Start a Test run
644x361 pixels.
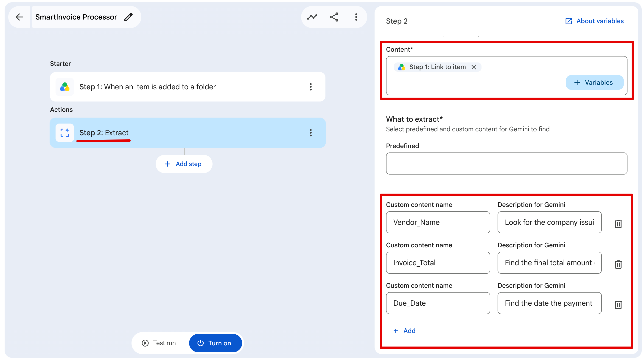[159, 343]
